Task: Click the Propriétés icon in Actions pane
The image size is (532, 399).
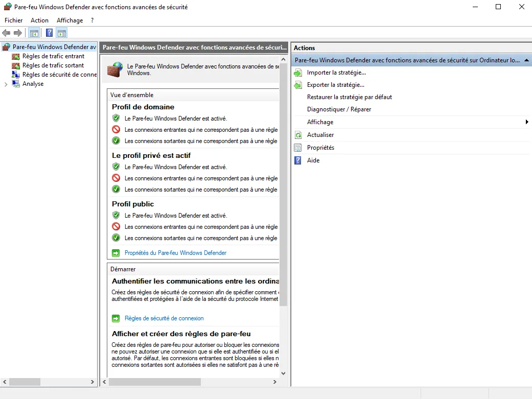Action: point(298,148)
